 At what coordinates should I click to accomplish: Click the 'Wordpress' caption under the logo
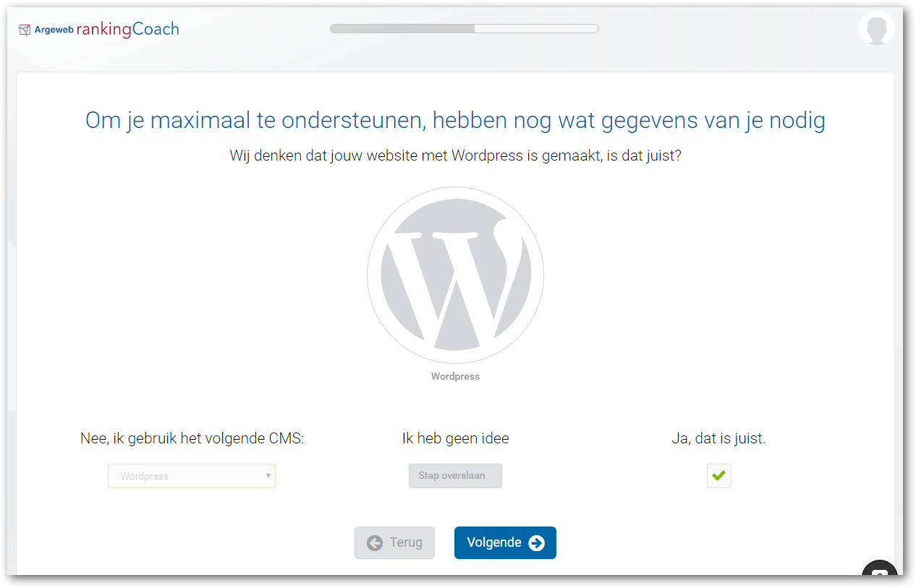point(455,376)
